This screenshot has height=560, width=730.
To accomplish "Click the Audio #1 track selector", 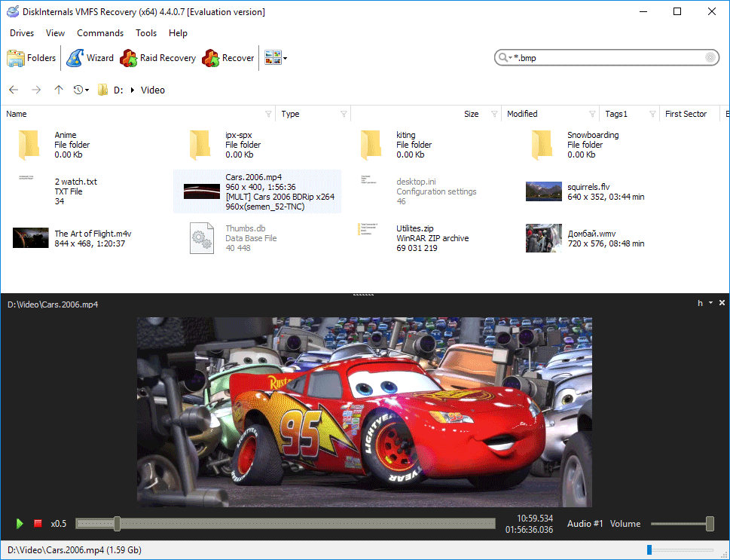I will click(585, 524).
